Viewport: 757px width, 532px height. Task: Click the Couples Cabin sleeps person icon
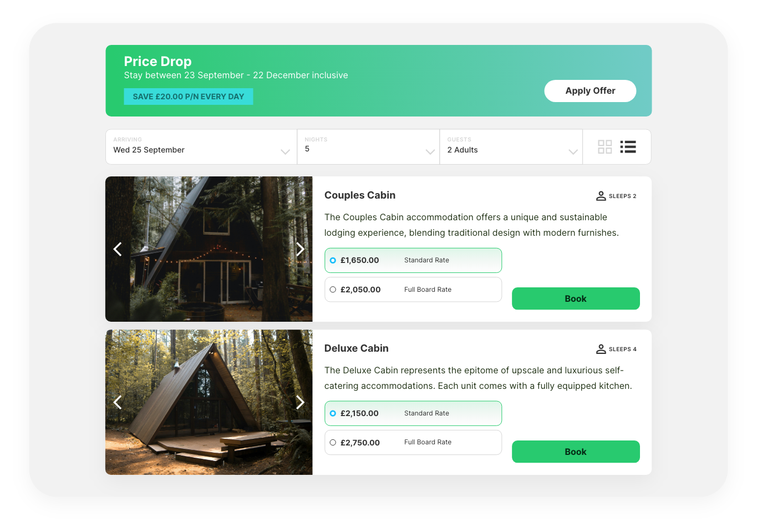click(601, 196)
